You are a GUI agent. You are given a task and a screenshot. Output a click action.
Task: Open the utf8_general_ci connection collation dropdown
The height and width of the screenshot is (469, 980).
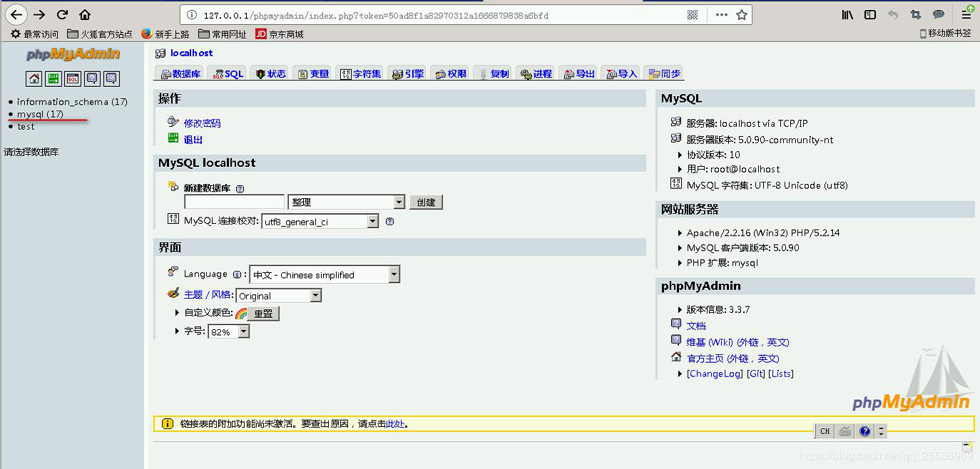(320, 222)
